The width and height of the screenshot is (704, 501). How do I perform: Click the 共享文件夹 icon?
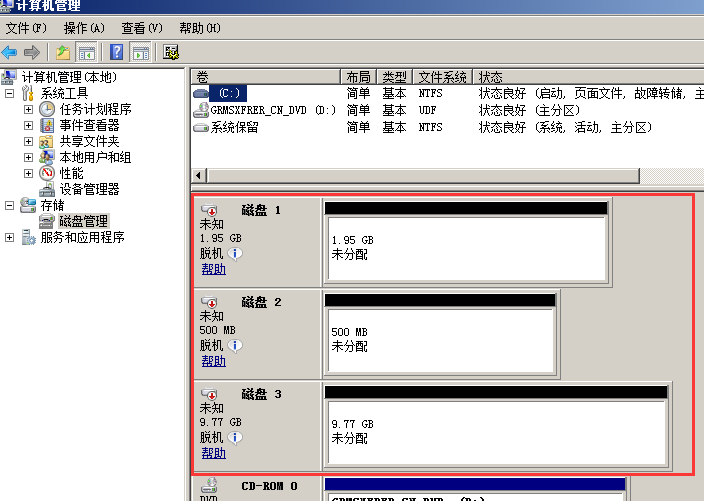tap(47, 141)
